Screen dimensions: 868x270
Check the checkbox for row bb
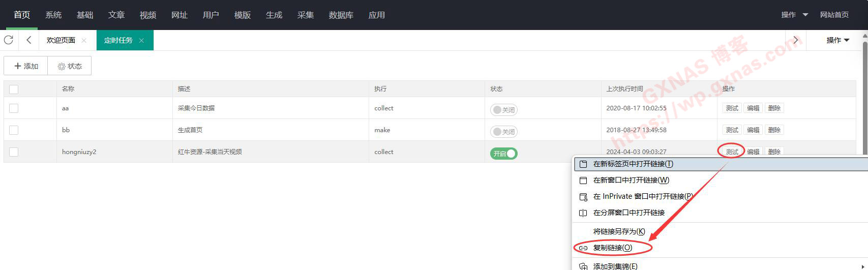point(14,130)
